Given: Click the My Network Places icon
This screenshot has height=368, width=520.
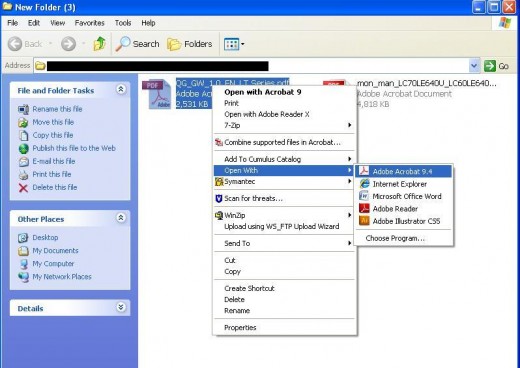Looking at the screenshot, I should (23, 277).
